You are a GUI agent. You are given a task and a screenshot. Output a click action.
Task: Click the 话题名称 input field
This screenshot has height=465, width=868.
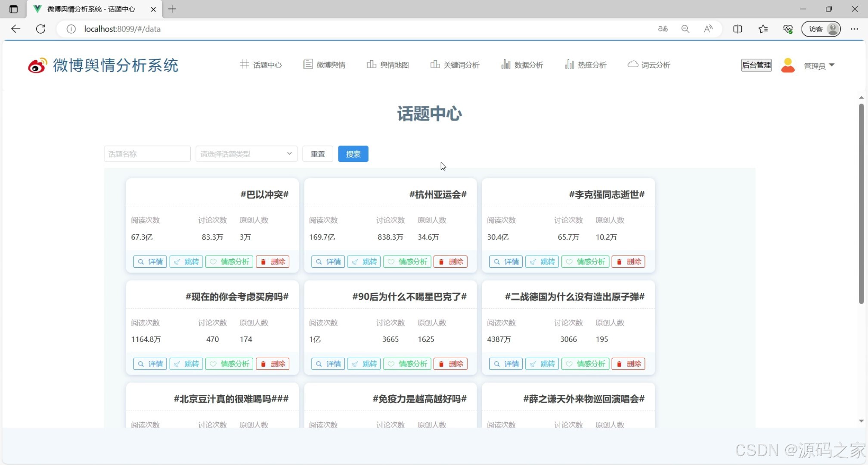pyautogui.click(x=147, y=154)
